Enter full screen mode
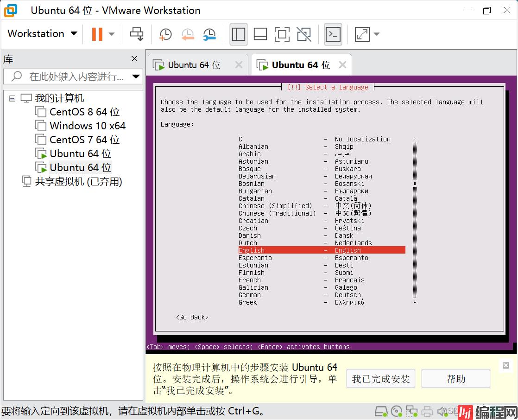The image size is (518, 420). click(282, 34)
